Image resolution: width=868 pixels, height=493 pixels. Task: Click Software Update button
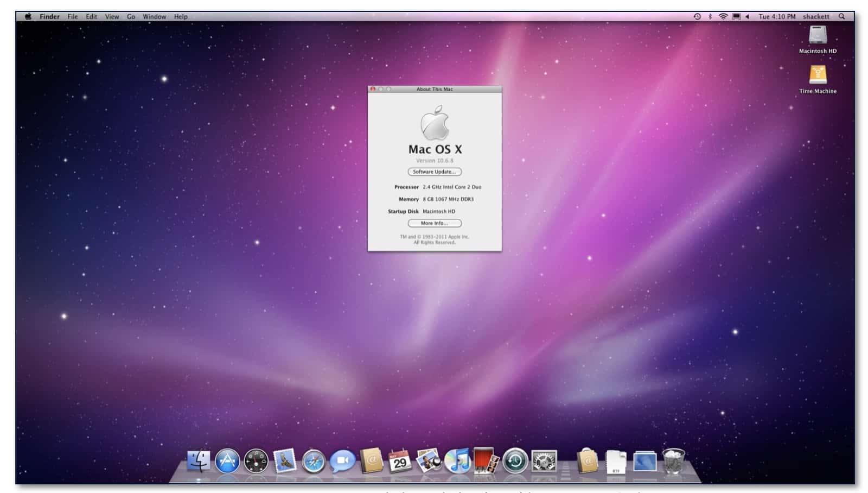pos(435,172)
